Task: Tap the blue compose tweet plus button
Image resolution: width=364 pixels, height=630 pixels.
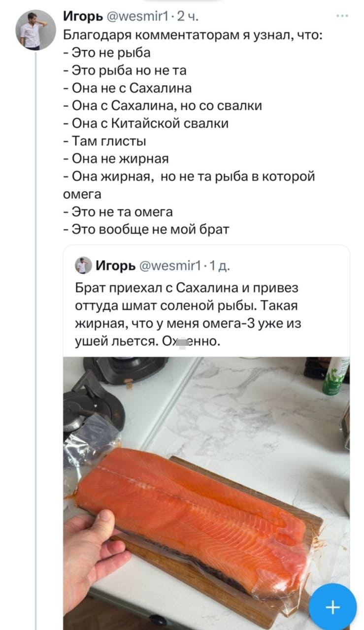Action: 332,607
